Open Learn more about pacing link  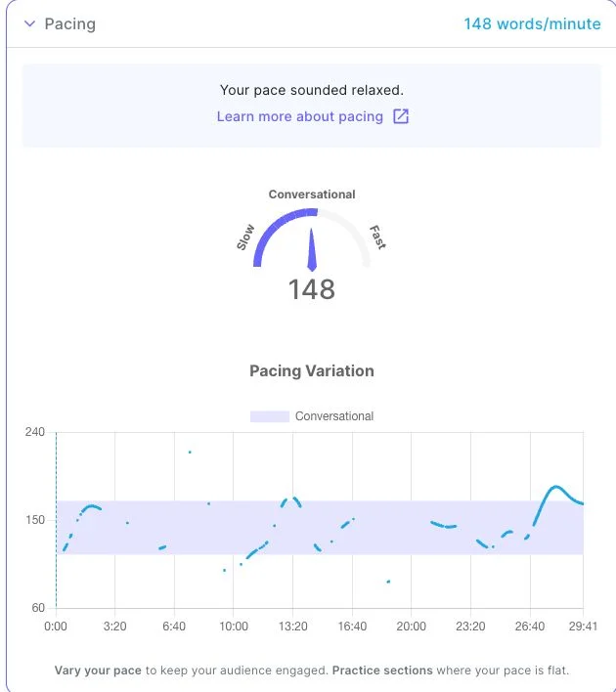pos(300,116)
